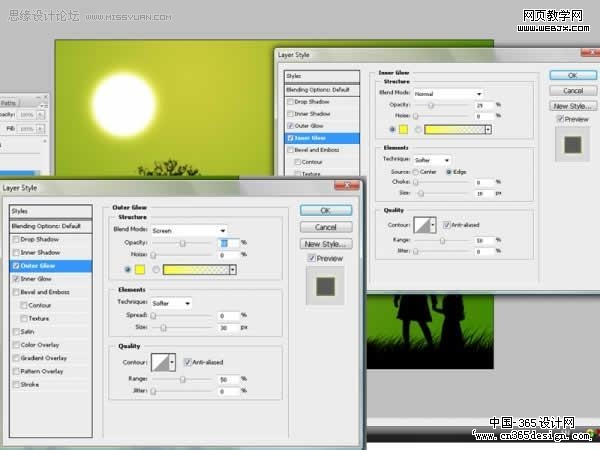The width and height of the screenshot is (600, 450).
Task: Toggle Anti-aliased in Outer Glow dialog
Action: click(x=188, y=362)
